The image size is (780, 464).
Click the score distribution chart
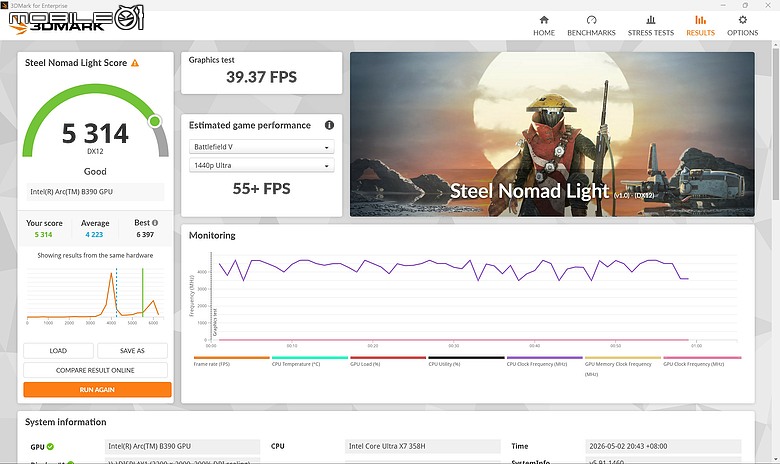[x=95, y=295]
